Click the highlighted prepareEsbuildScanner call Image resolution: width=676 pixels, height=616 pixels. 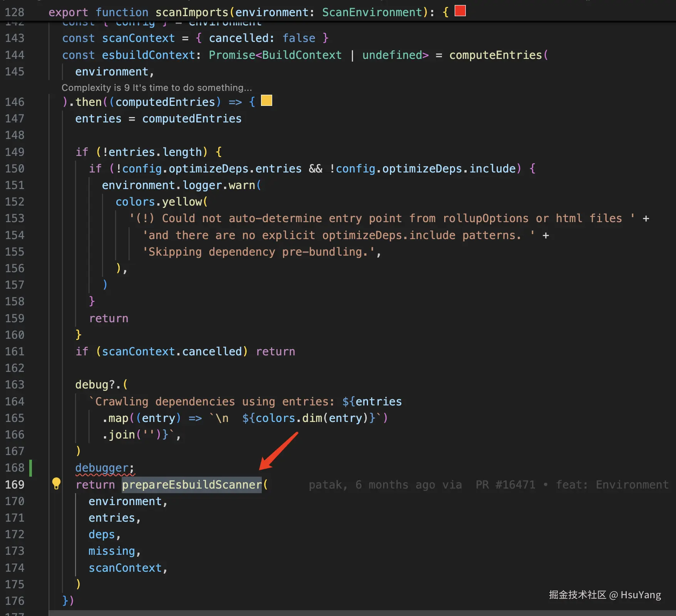(x=192, y=485)
